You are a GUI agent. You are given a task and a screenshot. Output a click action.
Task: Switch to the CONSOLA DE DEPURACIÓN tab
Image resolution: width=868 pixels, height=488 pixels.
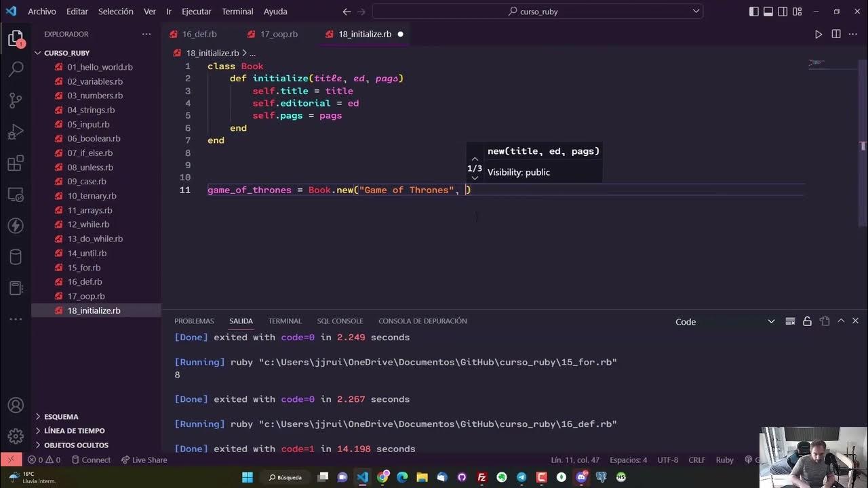[x=422, y=321]
